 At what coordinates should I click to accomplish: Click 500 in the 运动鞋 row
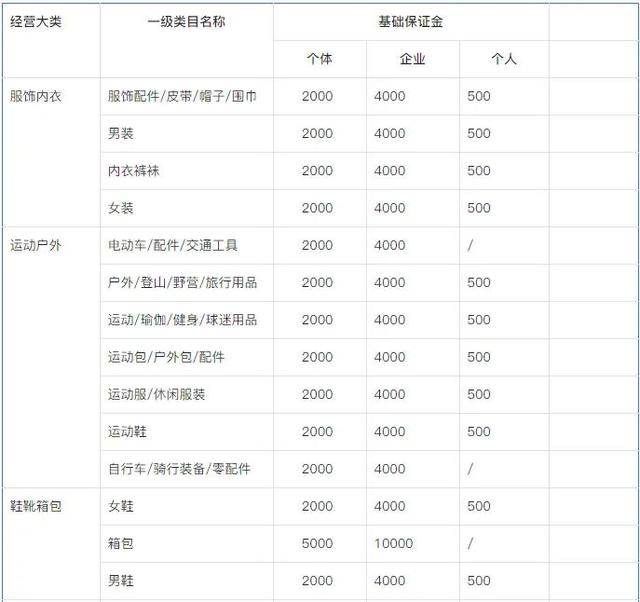(x=479, y=432)
